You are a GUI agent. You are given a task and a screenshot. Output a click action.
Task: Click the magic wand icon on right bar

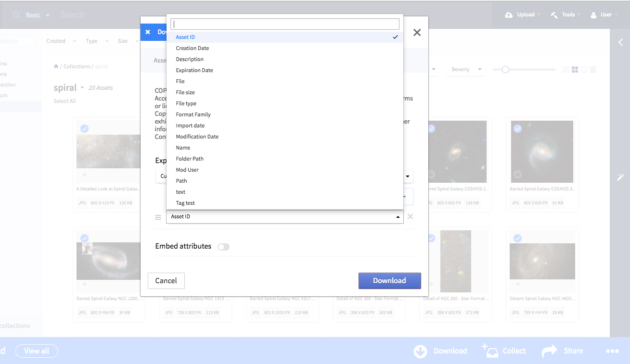pos(620,177)
